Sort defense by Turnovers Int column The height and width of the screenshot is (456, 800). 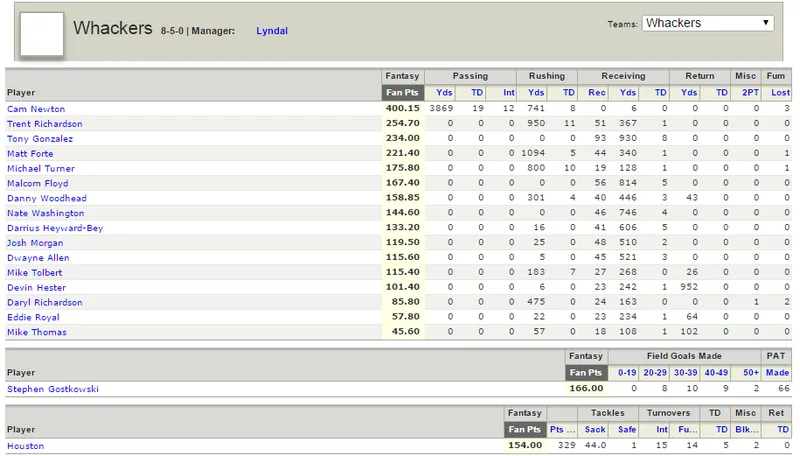pos(662,429)
